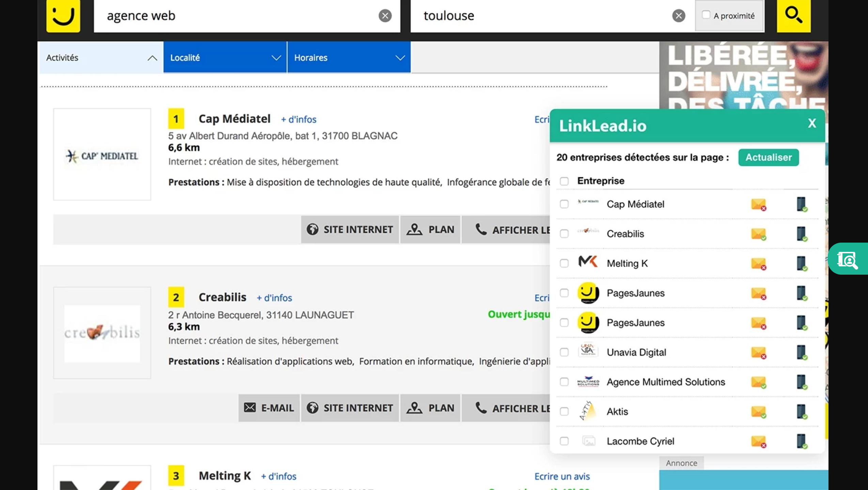Click phone icon for Melting K row
868x490 pixels.
click(802, 264)
